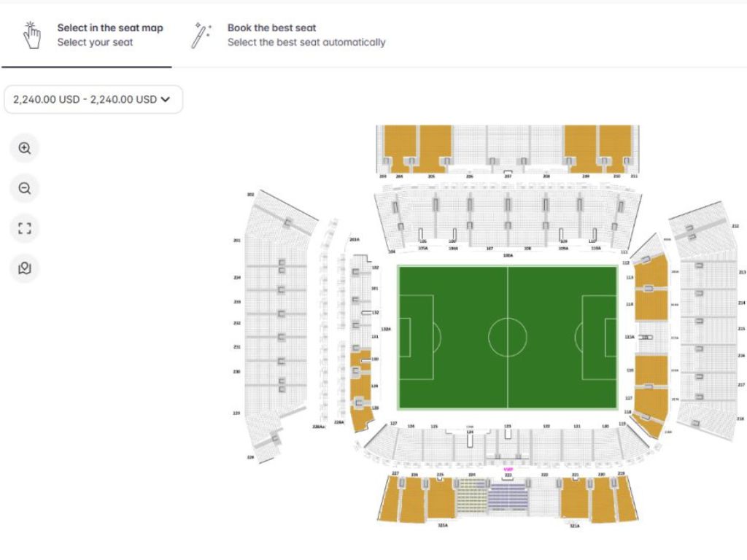Select orange section 116 on right side
The width and height of the screenshot is (747, 560).
coord(651,370)
